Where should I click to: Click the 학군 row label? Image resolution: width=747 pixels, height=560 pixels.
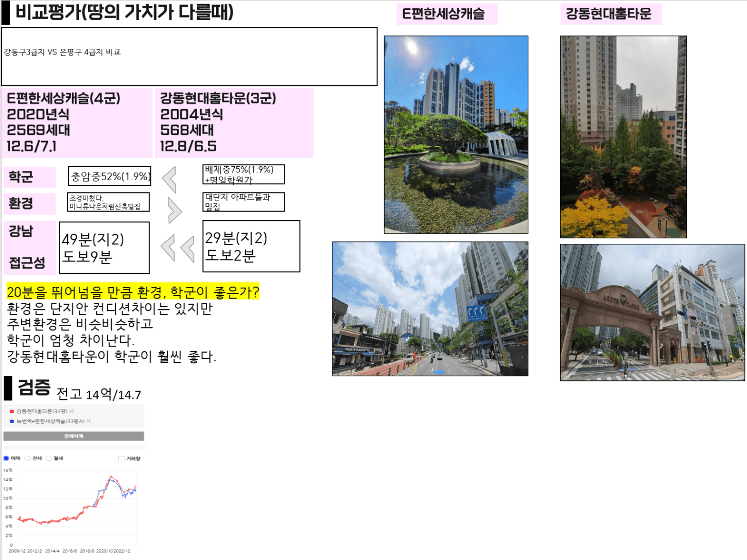coord(29,177)
